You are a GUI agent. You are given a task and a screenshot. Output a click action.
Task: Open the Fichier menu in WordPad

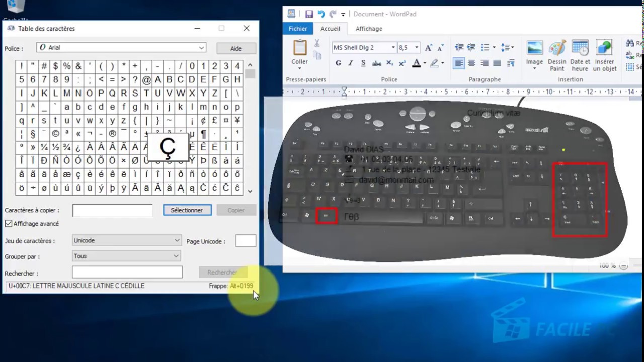coord(298,29)
